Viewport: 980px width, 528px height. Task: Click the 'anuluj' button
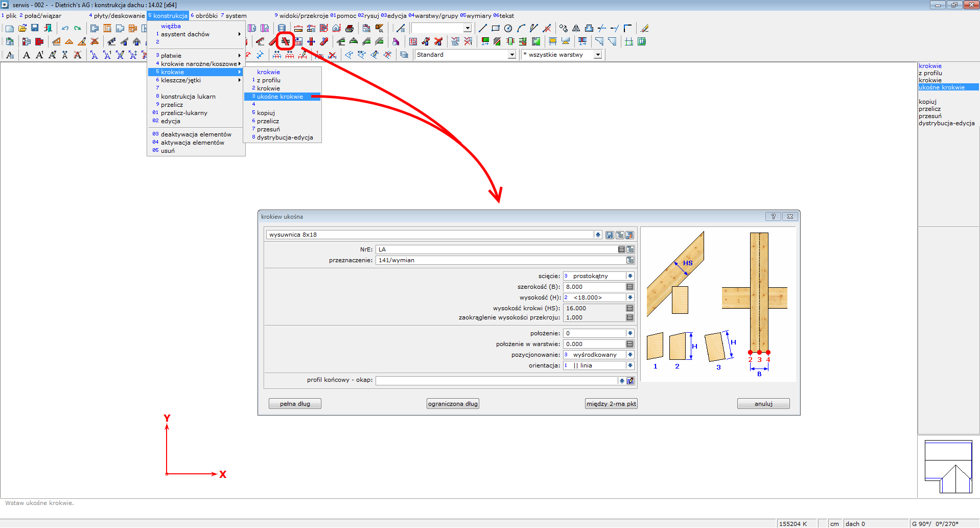pyautogui.click(x=763, y=404)
